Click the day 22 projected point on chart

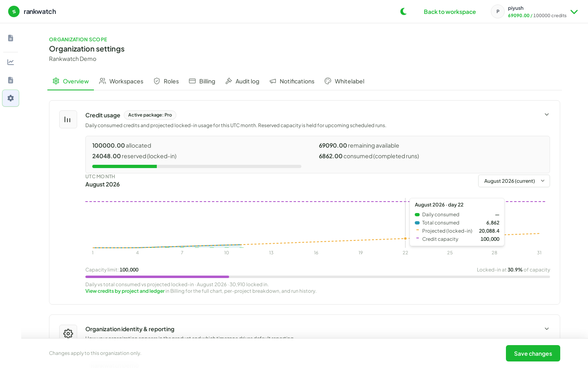405,238
